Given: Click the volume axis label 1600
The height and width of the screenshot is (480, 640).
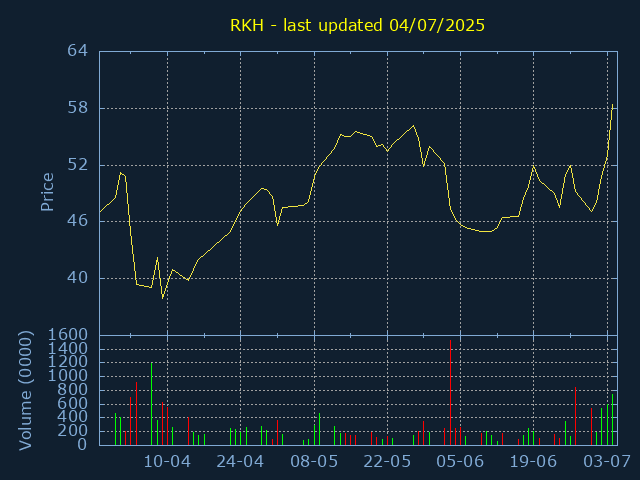Looking at the screenshot, I should point(68,335).
